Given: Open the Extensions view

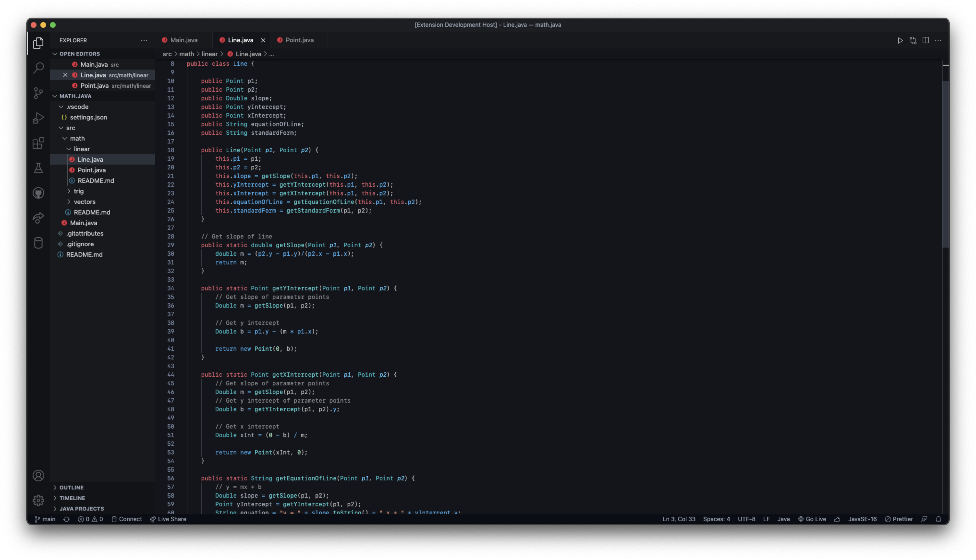Looking at the screenshot, I should [38, 143].
